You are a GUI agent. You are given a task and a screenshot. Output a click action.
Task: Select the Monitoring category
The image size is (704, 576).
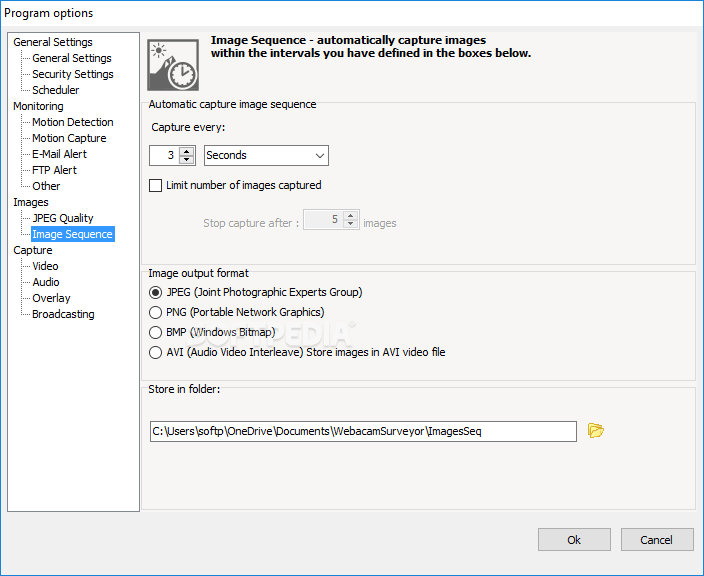tap(38, 106)
